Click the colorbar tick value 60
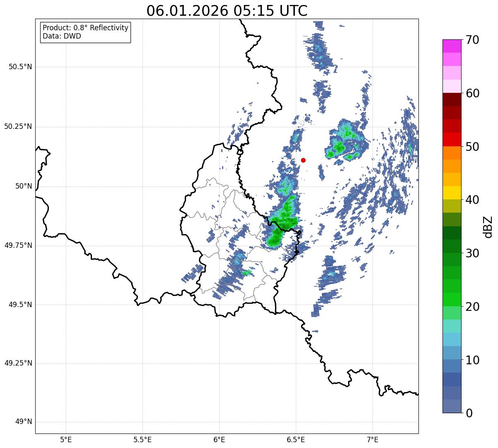 472,93
